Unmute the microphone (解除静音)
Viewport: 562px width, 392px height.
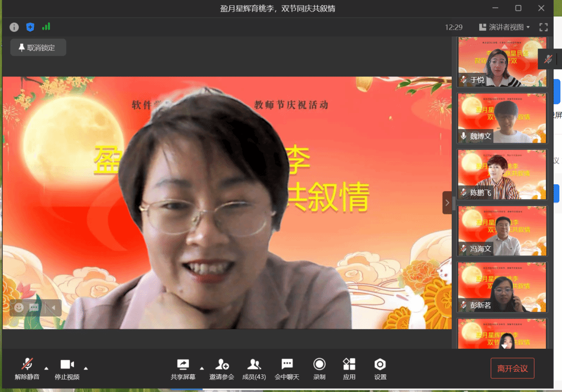[27, 369]
